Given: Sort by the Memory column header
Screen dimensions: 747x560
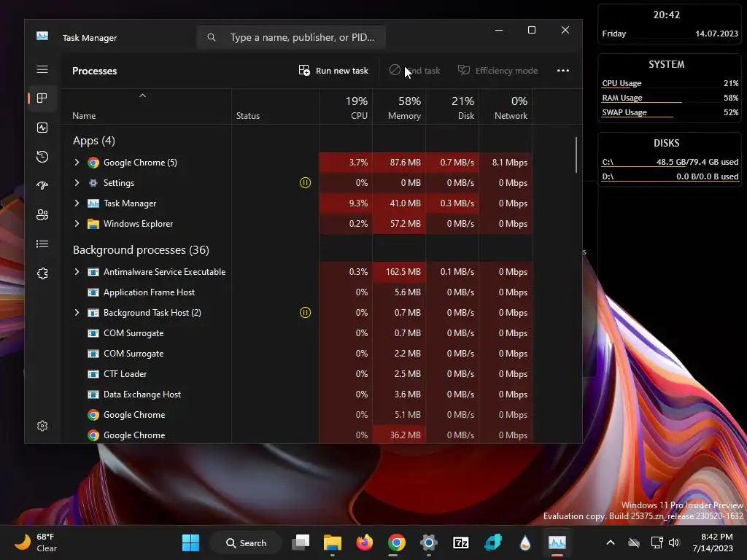Looking at the screenshot, I should click(399, 107).
